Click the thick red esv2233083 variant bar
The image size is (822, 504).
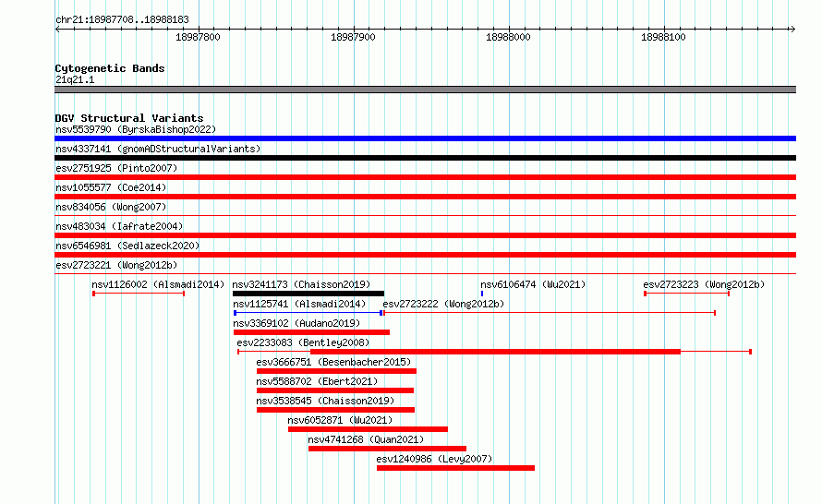tap(495, 352)
